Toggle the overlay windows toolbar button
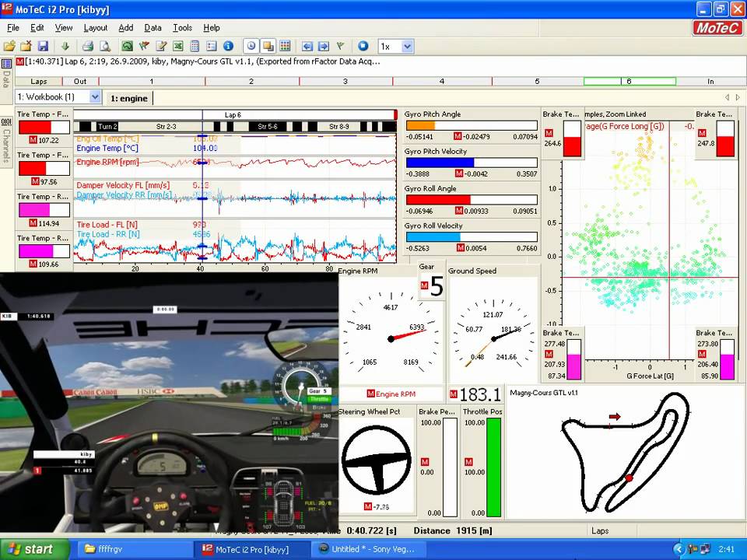 [x=268, y=46]
